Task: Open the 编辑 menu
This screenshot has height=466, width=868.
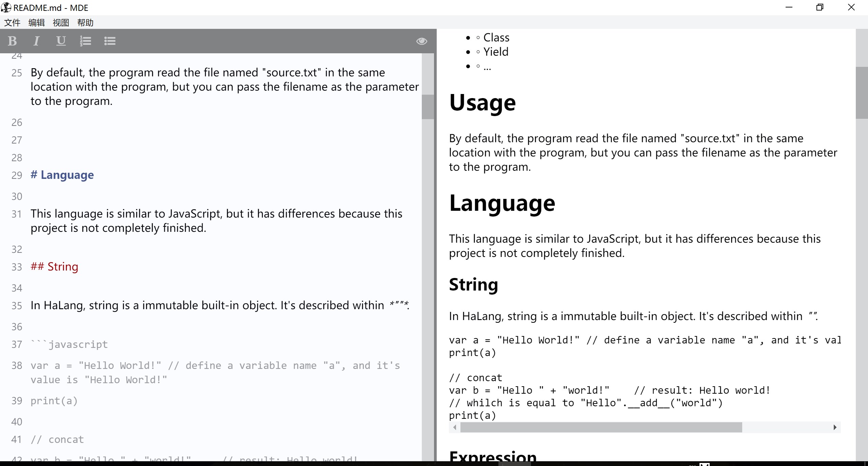Action: (x=37, y=23)
